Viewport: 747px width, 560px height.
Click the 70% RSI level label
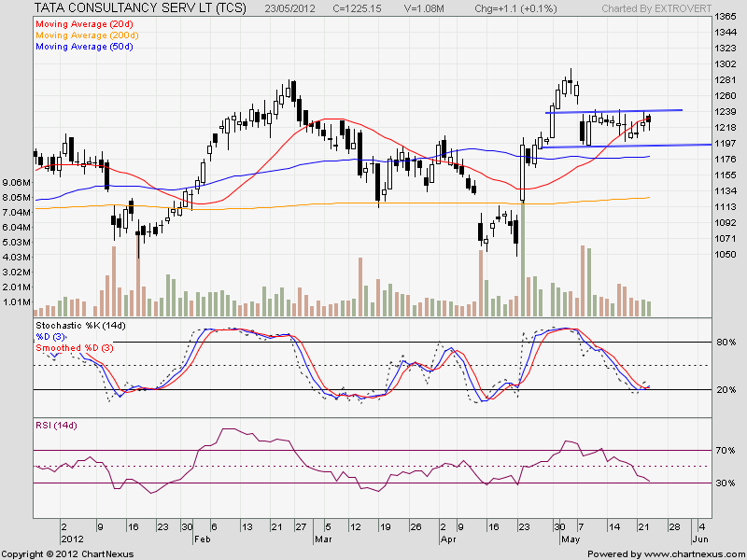tap(723, 451)
